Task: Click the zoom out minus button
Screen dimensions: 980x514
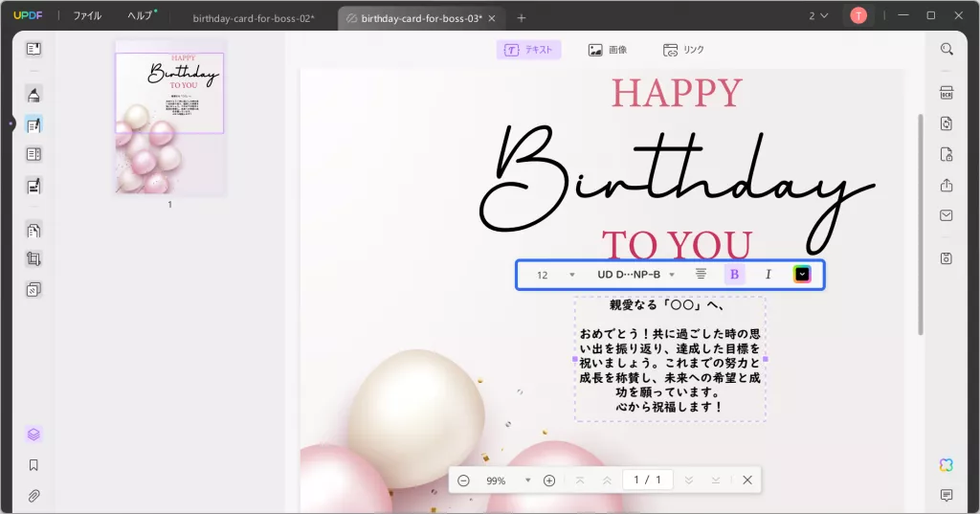Action: (463, 480)
